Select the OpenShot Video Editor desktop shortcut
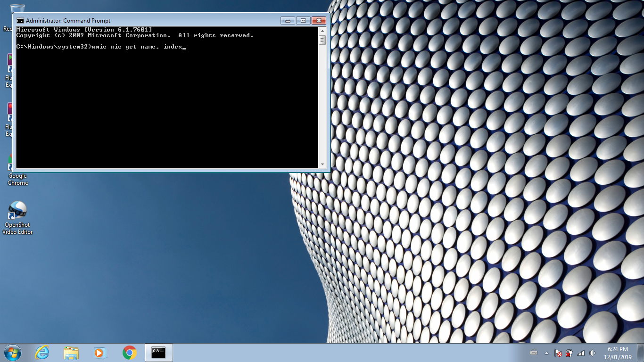Viewport: 644px width, 362px height. point(18,217)
